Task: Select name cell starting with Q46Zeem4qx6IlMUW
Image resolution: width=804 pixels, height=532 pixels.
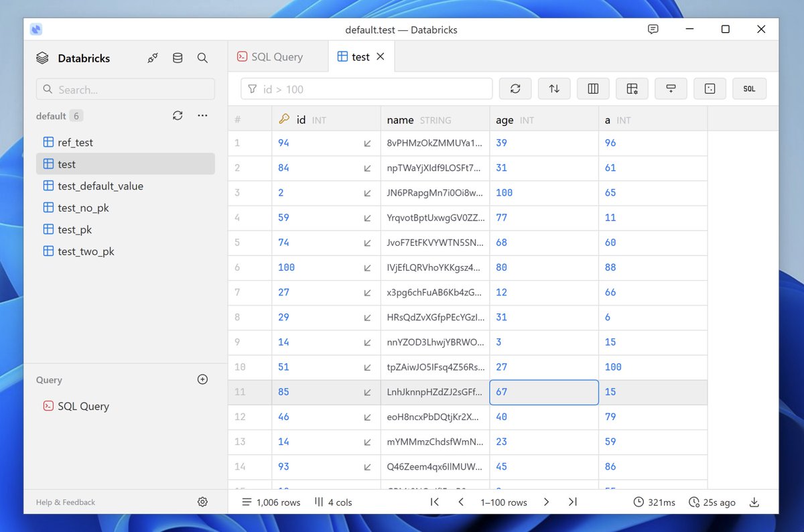Action: [x=435, y=466]
